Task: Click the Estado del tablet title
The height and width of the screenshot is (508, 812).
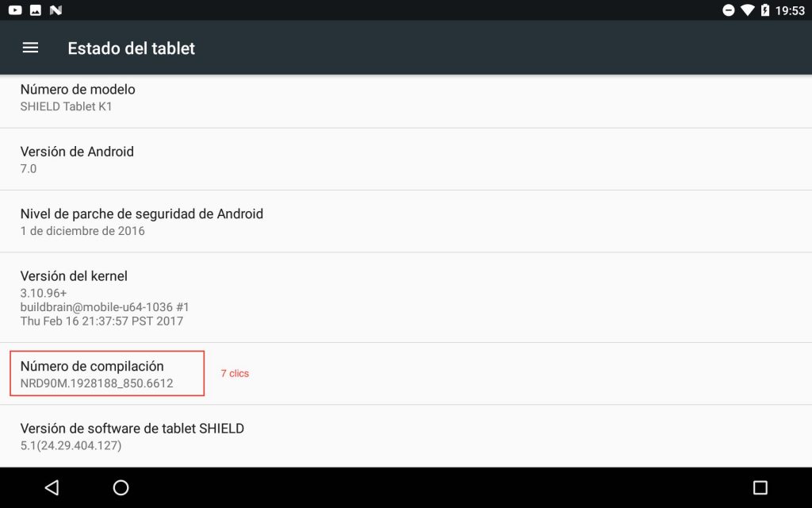Action: pos(131,48)
